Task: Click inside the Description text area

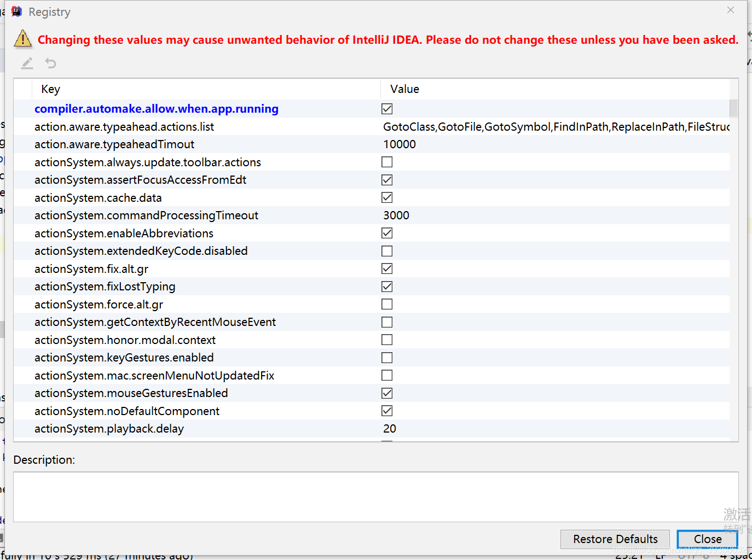Action: pos(376,497)
